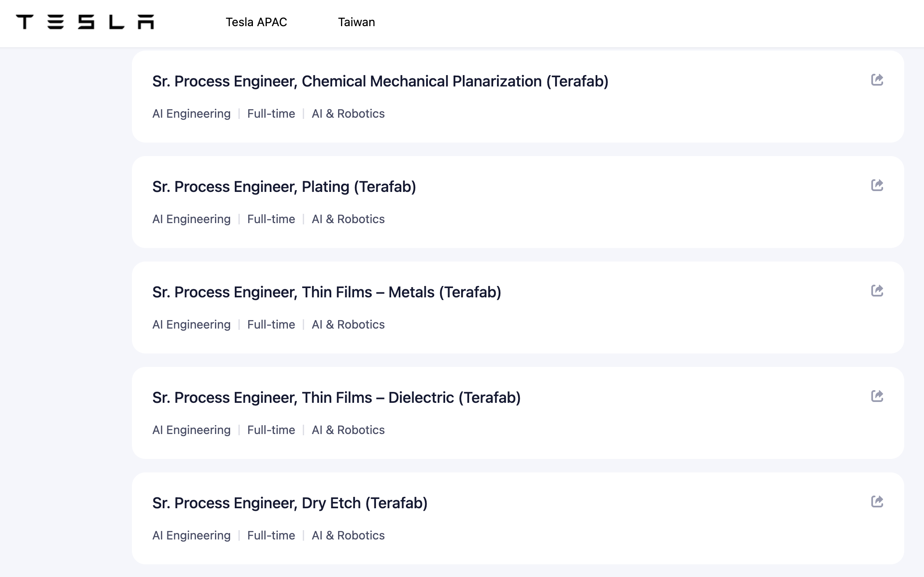Share the Thin Films – Dielectric job
Image resolution: width=924 pixels, height=577 pixels.
[x=877, y=396]
